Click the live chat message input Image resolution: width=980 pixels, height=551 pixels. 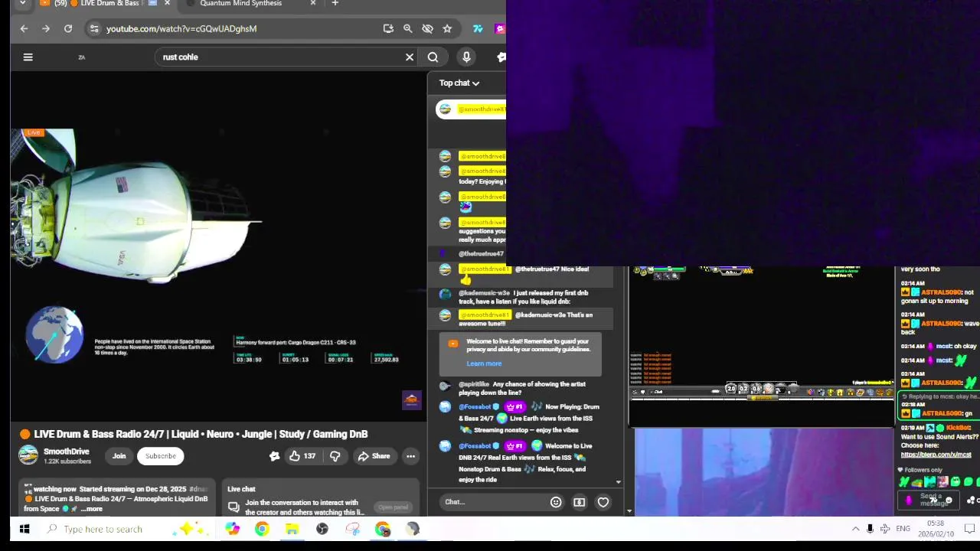click(494, 502)
